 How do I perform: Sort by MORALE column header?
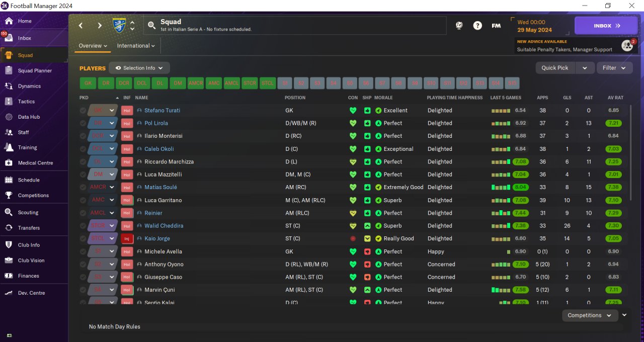(x=383, y=98)
